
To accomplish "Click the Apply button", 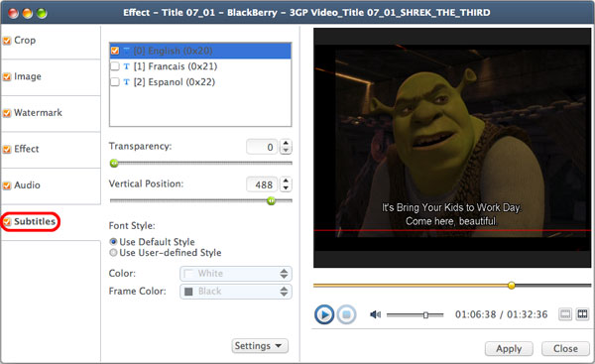I will [509, 348].
